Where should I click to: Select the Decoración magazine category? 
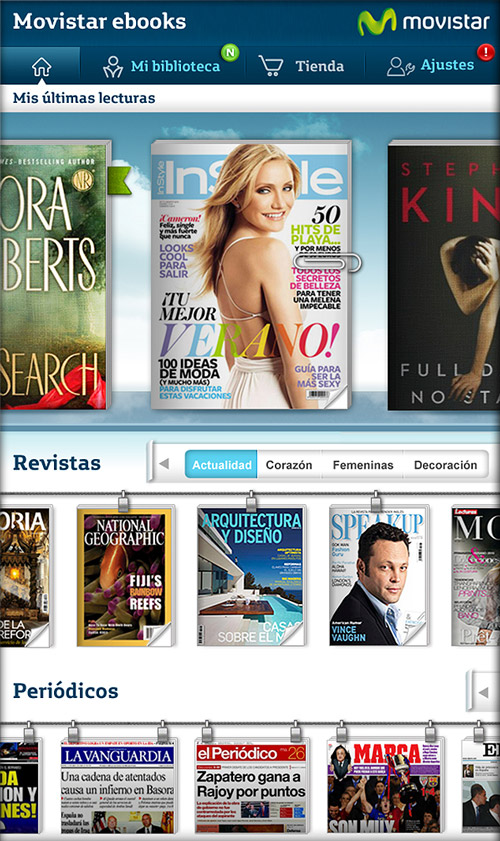click(x=445, y=464)
